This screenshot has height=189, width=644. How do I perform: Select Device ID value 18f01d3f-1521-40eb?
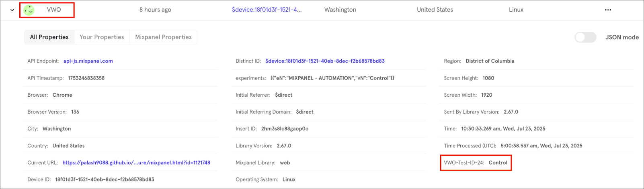tap(105, 179)
